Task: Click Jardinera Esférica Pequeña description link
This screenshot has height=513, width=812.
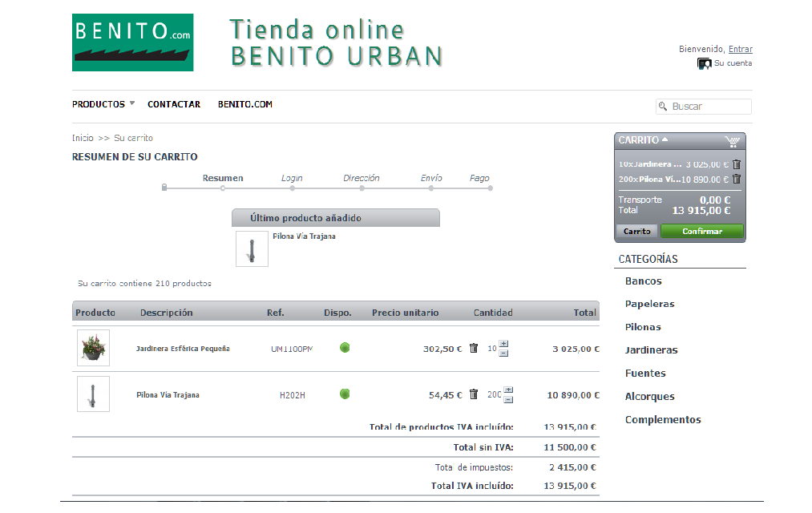Action: (x=183, y=349)
